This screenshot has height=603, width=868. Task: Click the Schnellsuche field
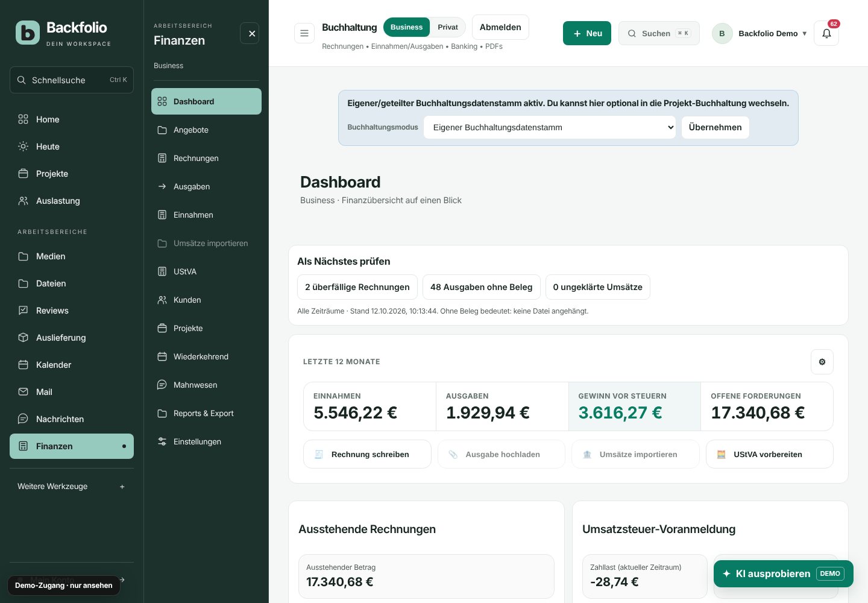pos(72,80)
